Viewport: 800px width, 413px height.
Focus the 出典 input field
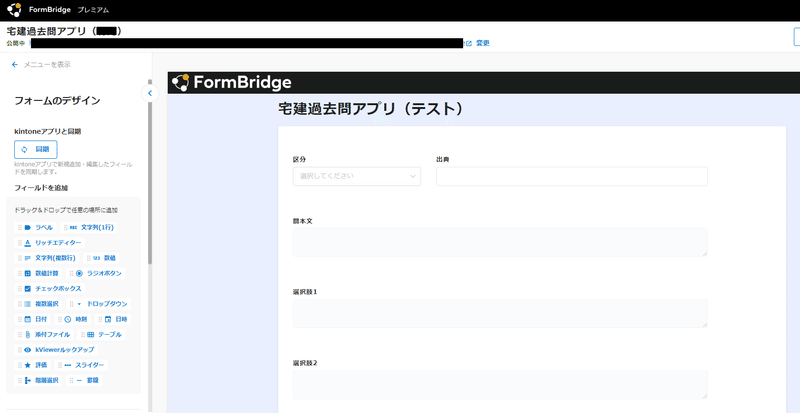571,176
